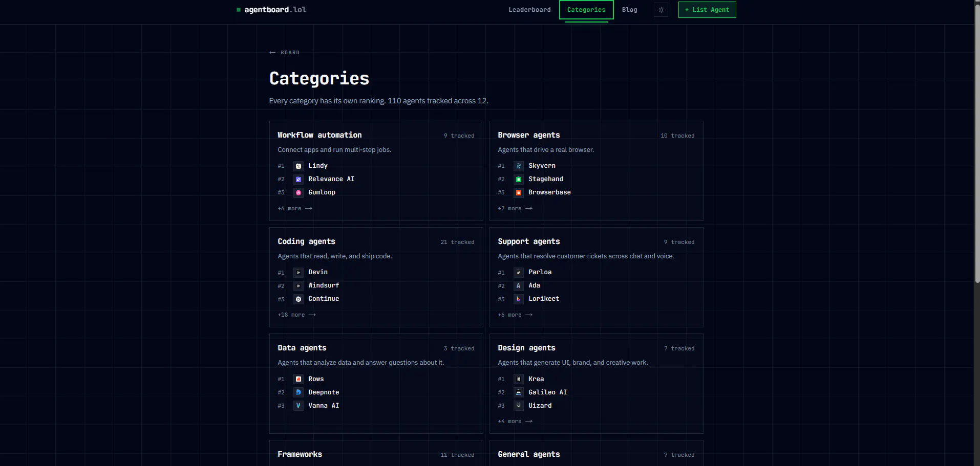Click the Relevance AI agent name
Viewport: 980px width, 466px height.
pyautogui.click(x=331, y=179)
